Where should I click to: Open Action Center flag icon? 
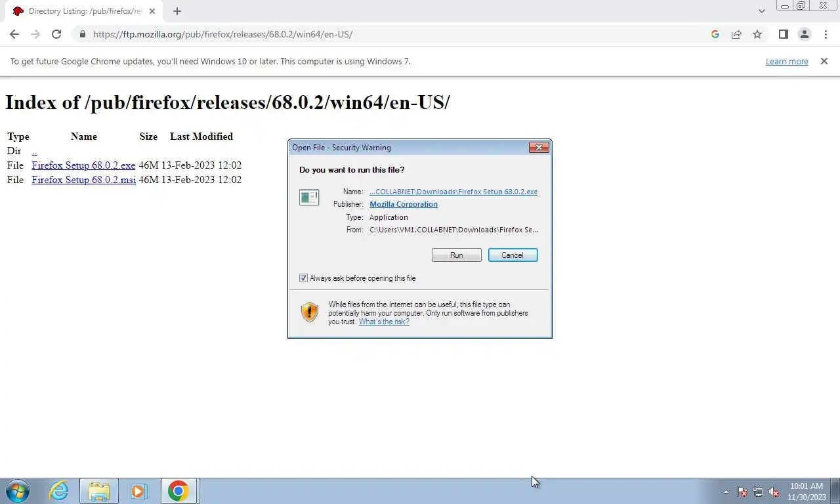[x=742, y=492]
